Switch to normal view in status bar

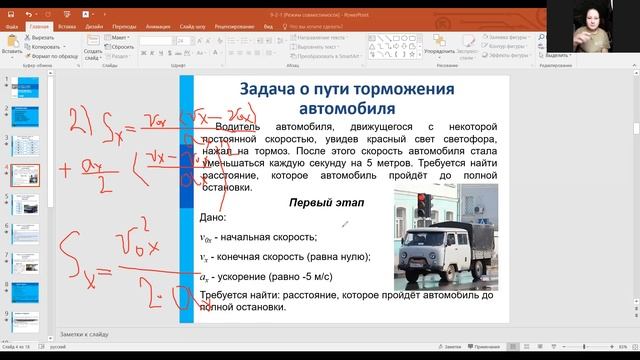click(x=513, y=347)
